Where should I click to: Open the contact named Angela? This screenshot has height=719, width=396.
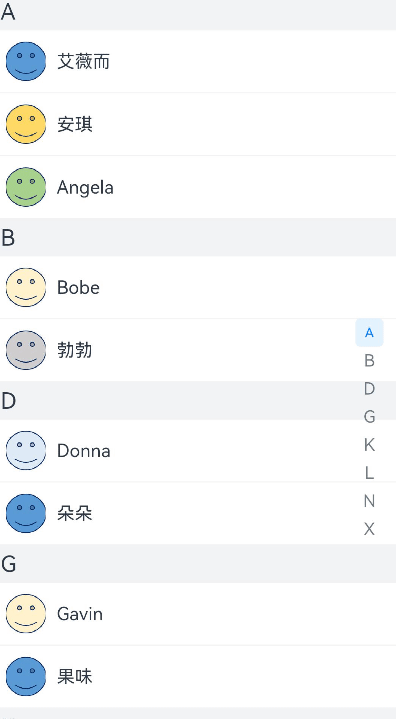click(x=198, y=187)
